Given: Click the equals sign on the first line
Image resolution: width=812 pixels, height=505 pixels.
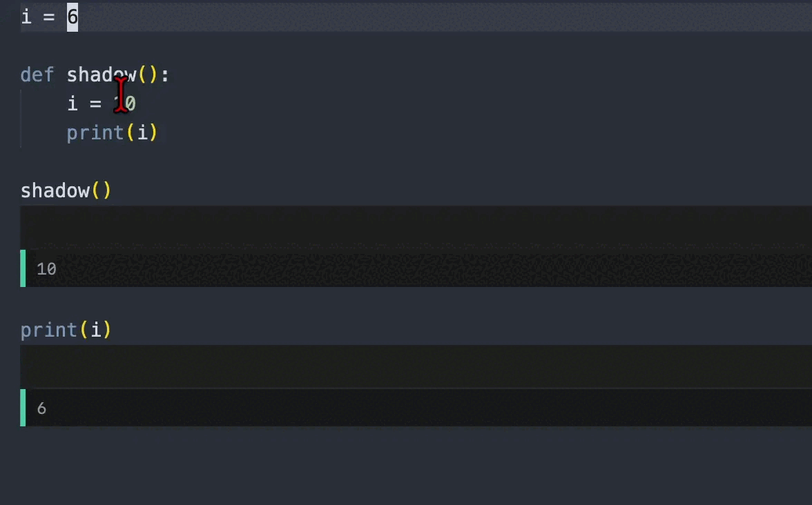Looking at the screenshot, I should point(49,17).
